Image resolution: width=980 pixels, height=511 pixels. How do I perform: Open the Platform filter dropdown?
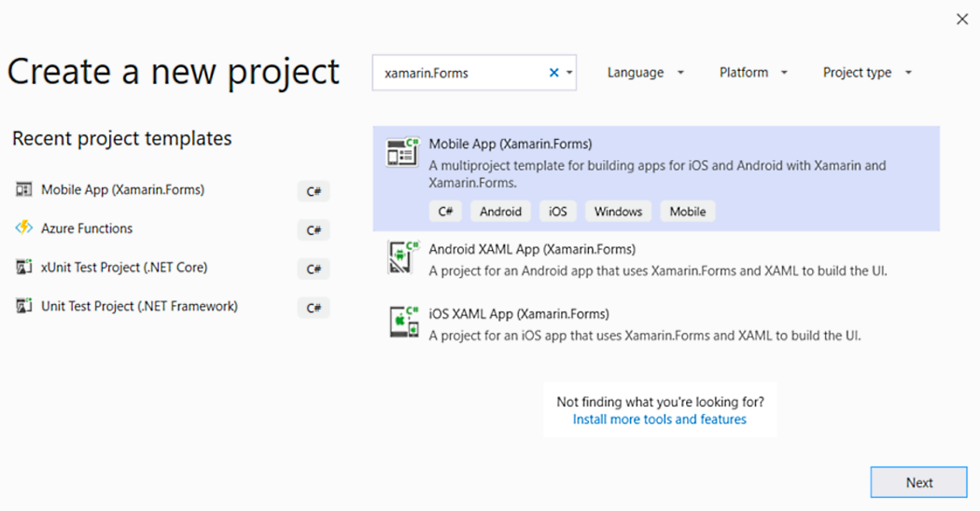pyautogui.click(x=753, y=73)
